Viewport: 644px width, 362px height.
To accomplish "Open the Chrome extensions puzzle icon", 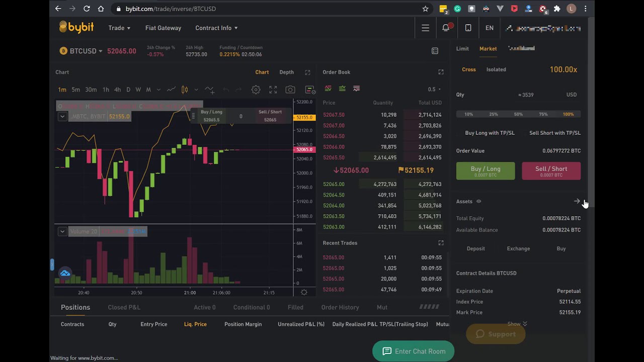I will click(557, 9).
